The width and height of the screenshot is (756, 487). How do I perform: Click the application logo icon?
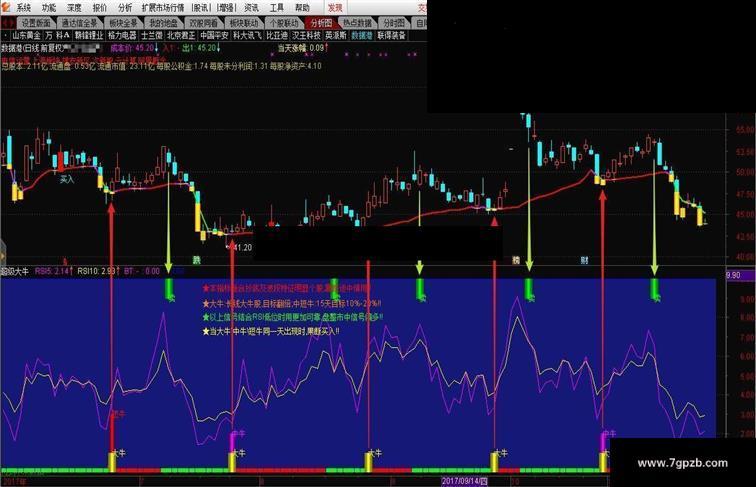tap(5, 7)
